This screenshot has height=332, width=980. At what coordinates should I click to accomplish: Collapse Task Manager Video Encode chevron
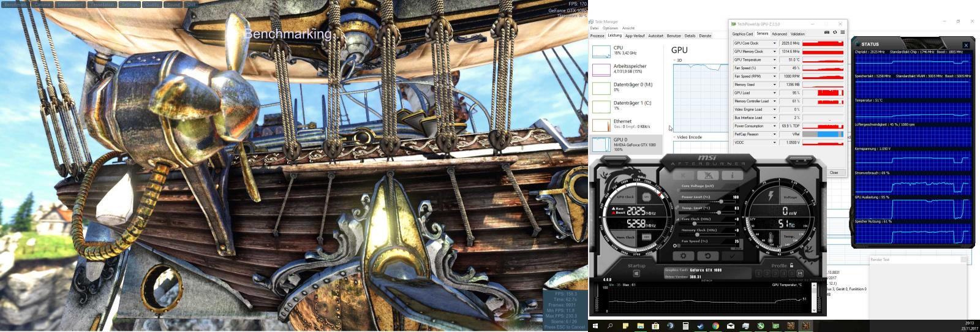click(x=674, y=137)
